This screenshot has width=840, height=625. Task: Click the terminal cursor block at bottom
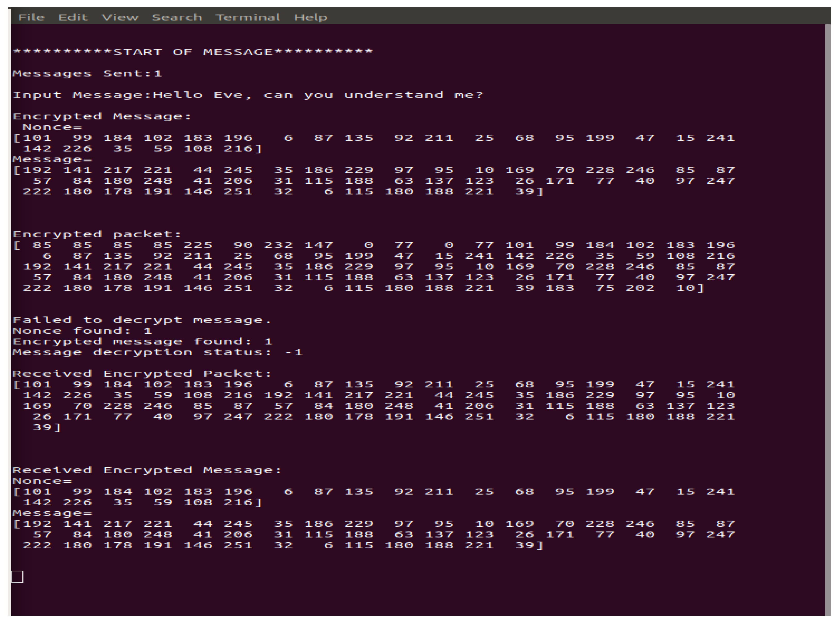tap(17, 577)
